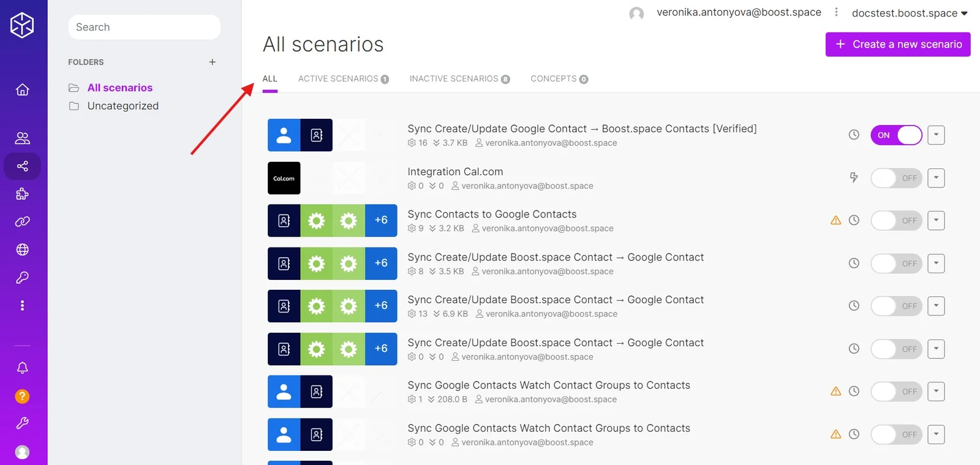Click the Create a new scenario button
This screenshot has width=980, height=465.
point(898,44)
